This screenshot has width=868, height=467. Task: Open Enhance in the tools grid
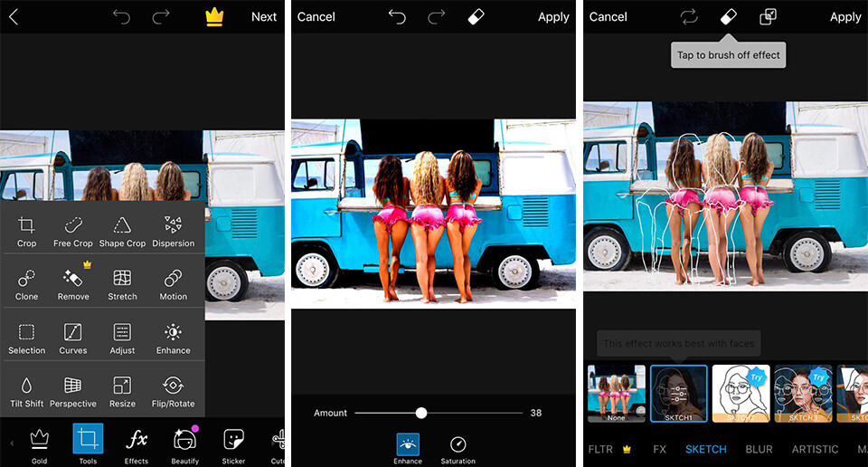pyautogui.click(x=174, y=338)
